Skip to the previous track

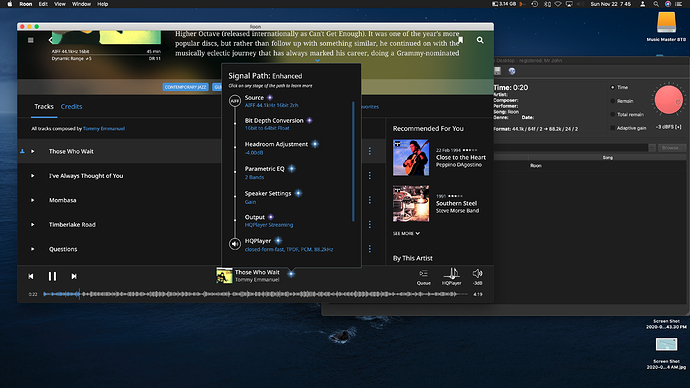point(31,276)
